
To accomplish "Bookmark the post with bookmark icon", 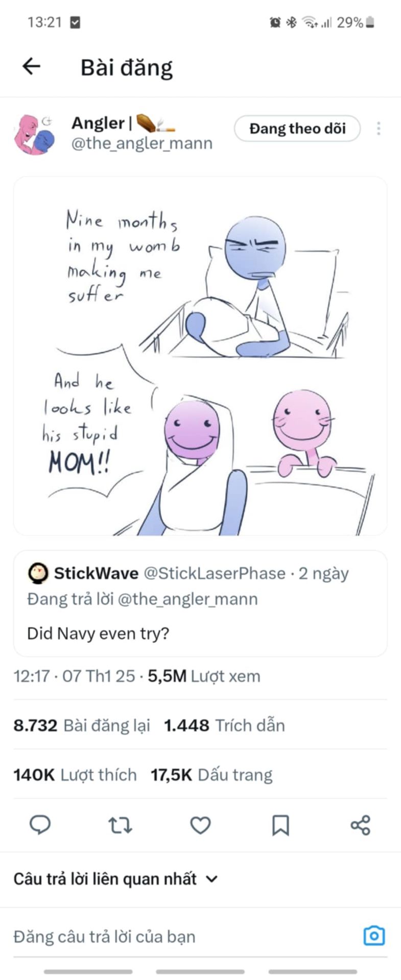I will point(280,825).
